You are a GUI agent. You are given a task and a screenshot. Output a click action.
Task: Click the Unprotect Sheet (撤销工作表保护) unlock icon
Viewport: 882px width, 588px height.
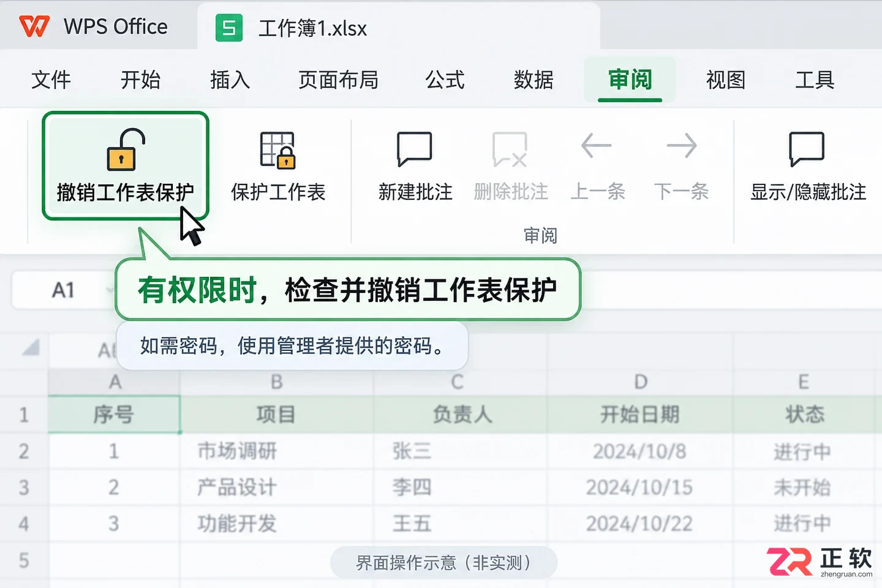coord(126,149)
